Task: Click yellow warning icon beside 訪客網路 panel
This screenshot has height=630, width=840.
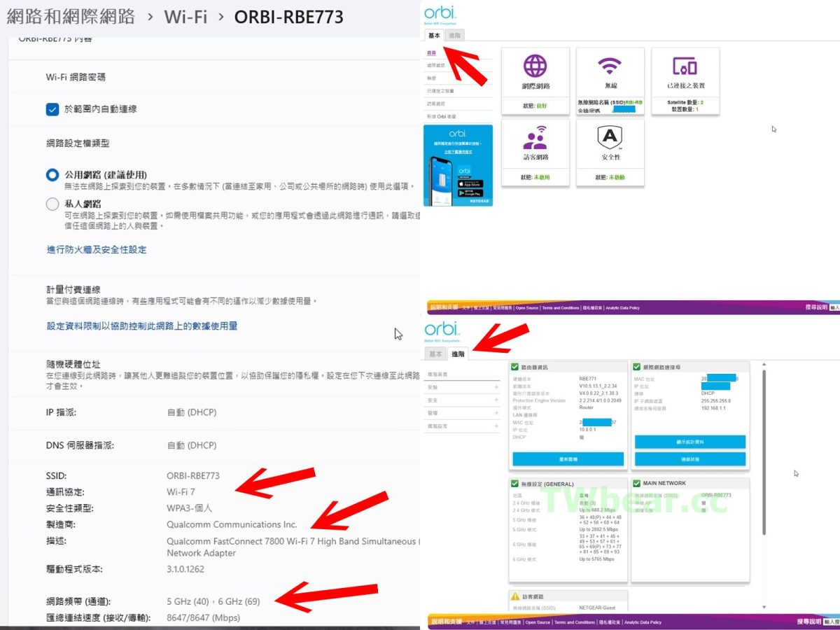Action: (x=515, y=596)
